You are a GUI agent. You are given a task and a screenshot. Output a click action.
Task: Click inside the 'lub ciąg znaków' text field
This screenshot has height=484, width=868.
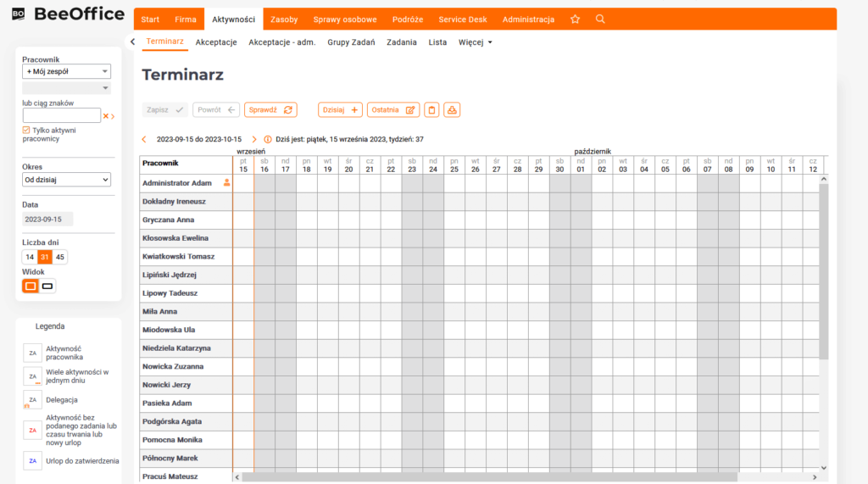[x=61, y=116]
